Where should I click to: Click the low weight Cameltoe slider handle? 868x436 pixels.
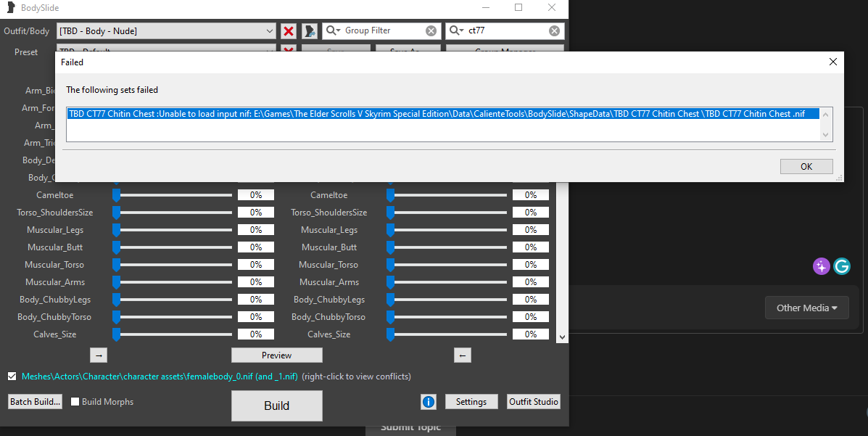tap(116, 196)
